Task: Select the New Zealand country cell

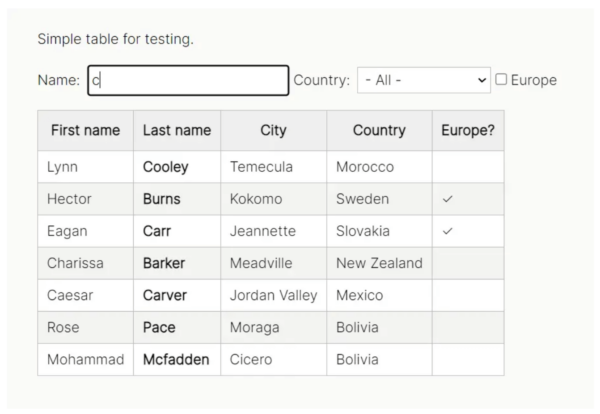Action: coord(379,263)
